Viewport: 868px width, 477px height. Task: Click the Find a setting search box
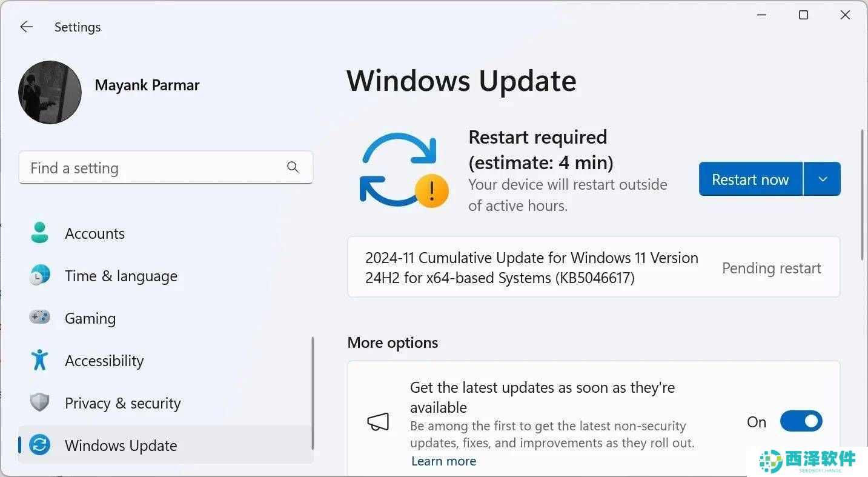[x=166, y=168]
